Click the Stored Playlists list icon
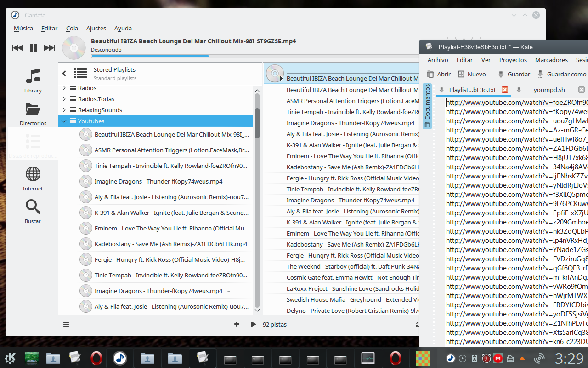This screenshot has height=368, width=588. tap(80, 73)
